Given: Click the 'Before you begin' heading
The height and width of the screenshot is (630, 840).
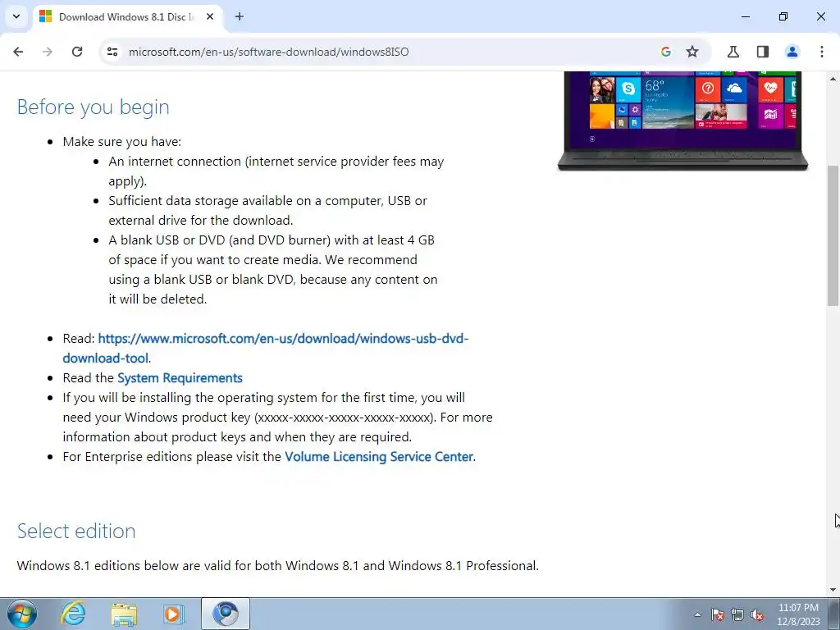Looking at the screenshot, I should pos(94,107).
